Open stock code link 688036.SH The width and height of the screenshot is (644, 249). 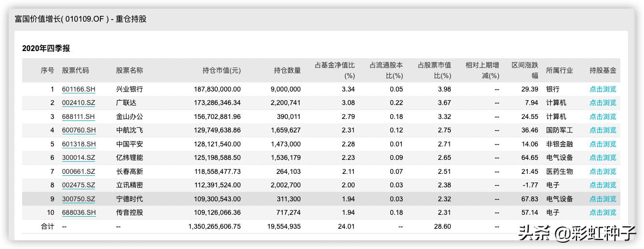(x=79, y=212)
